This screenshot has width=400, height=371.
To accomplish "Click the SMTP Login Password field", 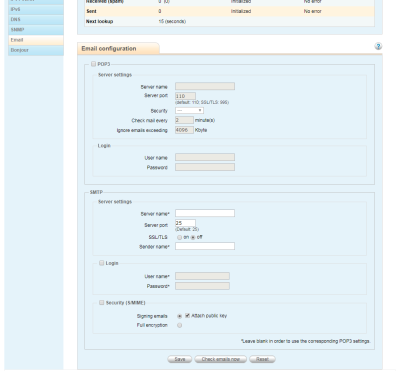I will coord(202,286).
